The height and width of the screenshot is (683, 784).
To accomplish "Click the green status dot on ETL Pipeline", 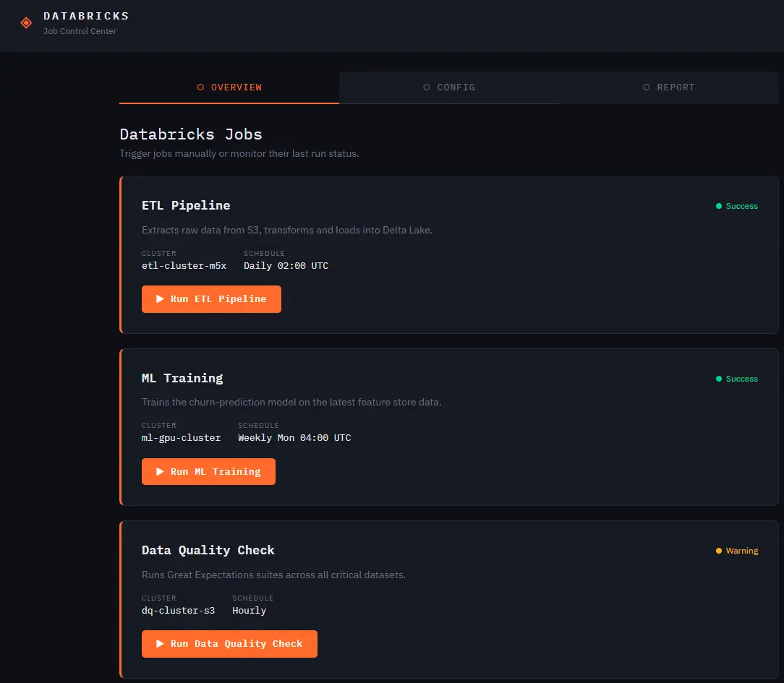I will [719, 206].
